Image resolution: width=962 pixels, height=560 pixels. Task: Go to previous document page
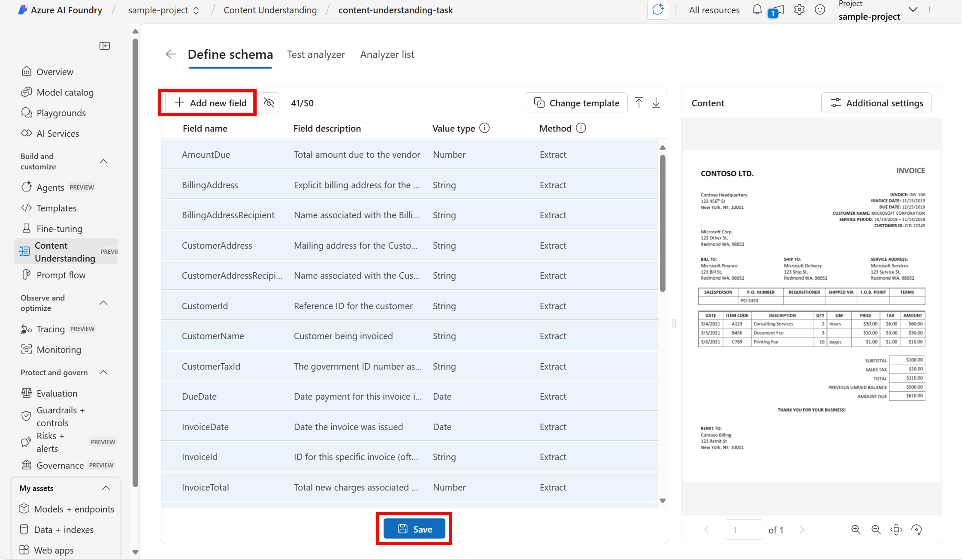click(707, 529)
